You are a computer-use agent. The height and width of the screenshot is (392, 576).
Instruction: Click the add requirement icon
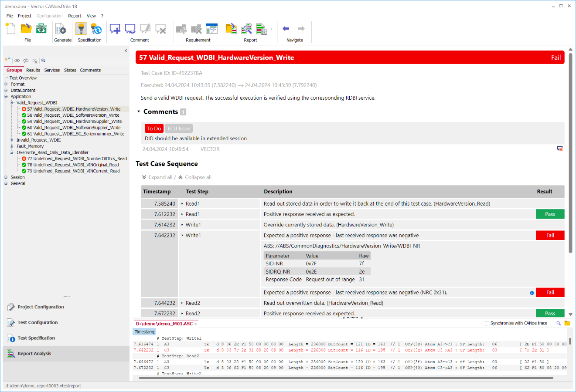point(181,29)
